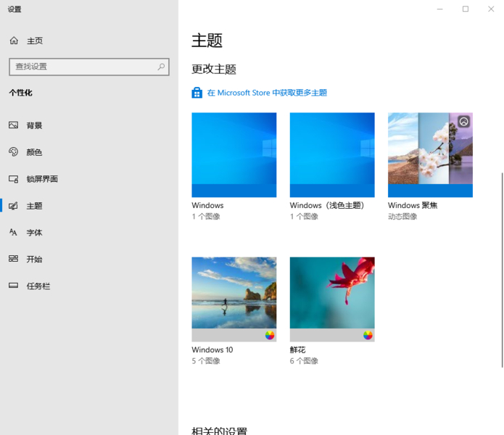Click the vertical scrollbar on the right
Screen dimensions: 504x435
point(502,270)
